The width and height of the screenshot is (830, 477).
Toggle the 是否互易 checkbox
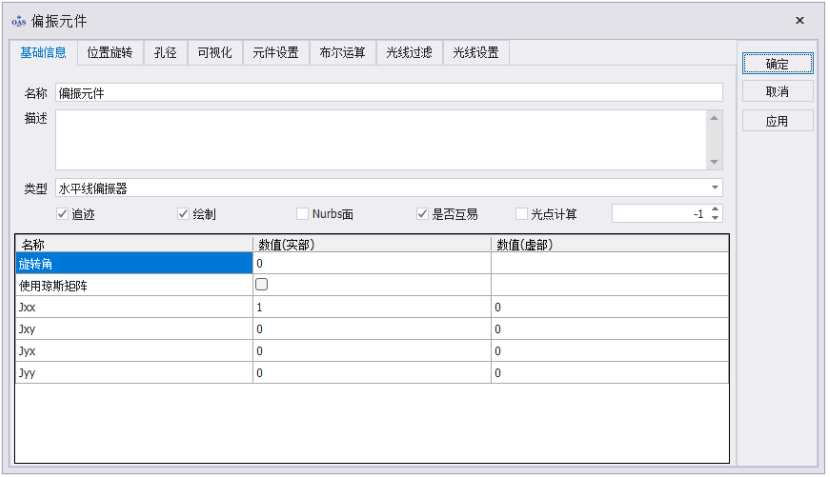(x=423, y=214)
